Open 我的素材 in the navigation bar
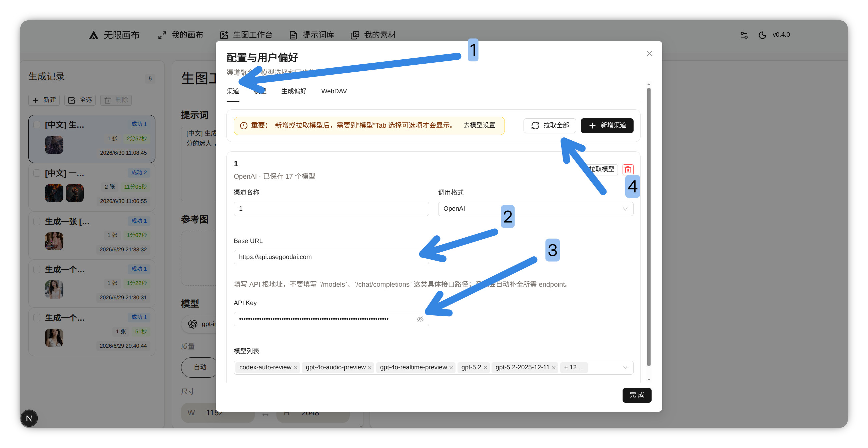 point(373,35)
